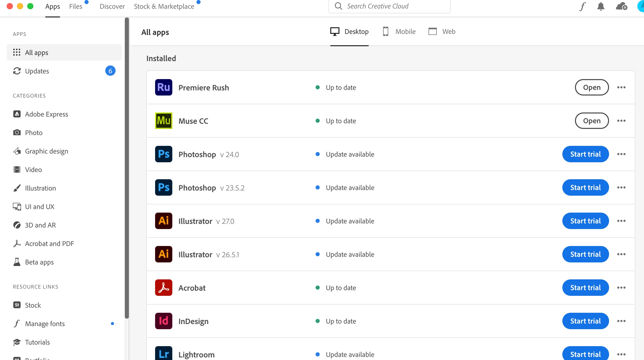Open more options menu for Acrobat
This screenshot has height=360, width=644.
[x=621, y=288]
